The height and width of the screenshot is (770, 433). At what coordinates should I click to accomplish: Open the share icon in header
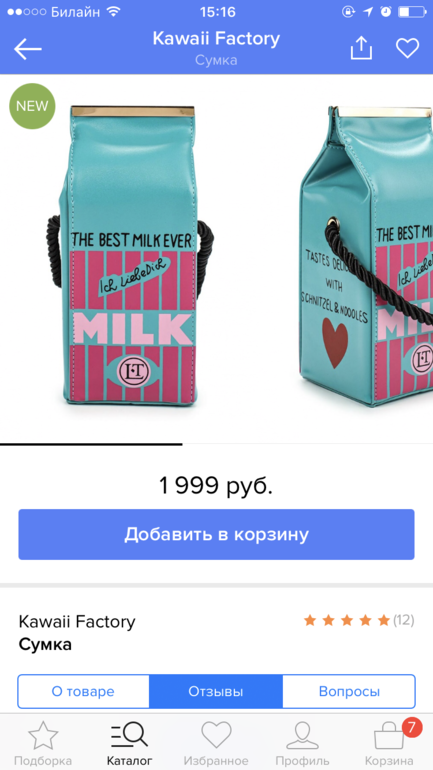[x=361, y=48]
